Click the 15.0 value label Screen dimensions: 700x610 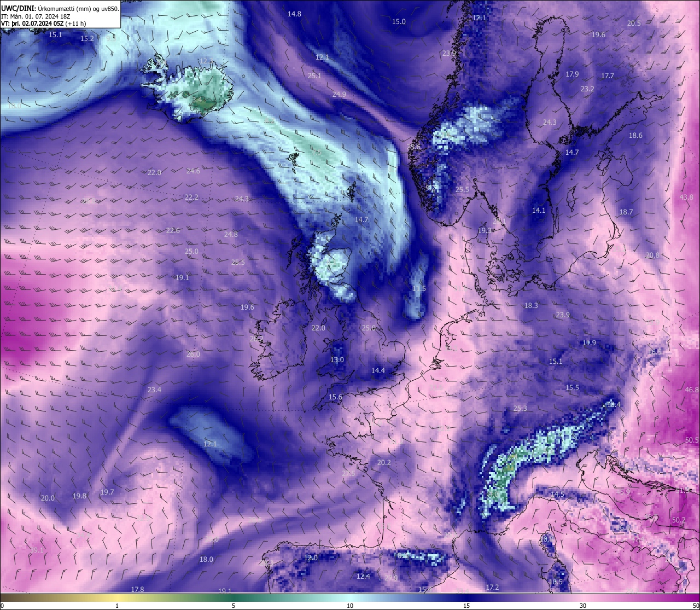pyautogui.click(x=399, y=21)
